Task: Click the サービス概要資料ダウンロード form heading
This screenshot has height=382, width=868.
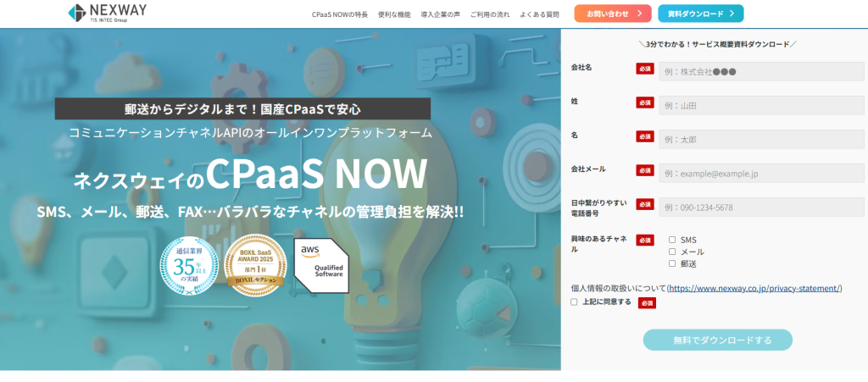Action: tap(717, 44)
